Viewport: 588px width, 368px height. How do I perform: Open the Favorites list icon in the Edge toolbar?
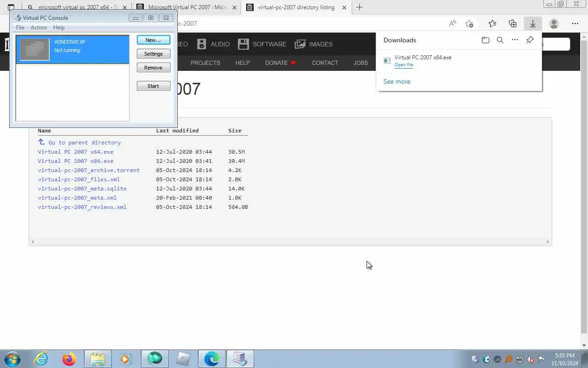pyautogui.click(x=492, y=23)
